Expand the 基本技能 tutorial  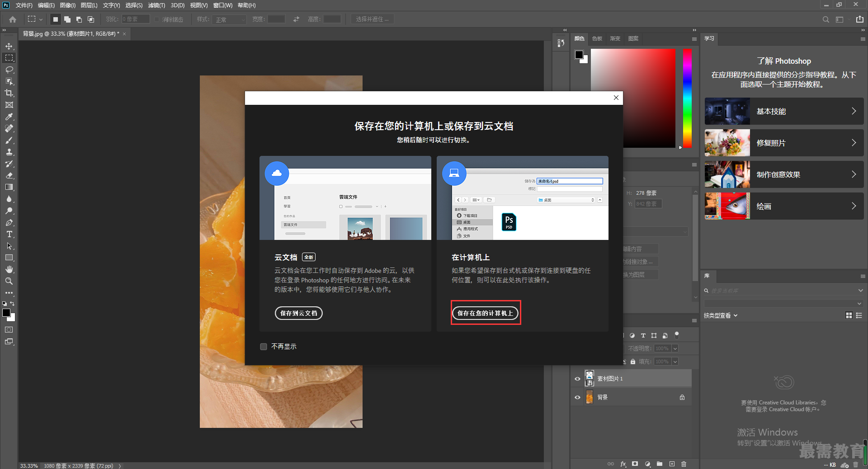click(784, 111)
